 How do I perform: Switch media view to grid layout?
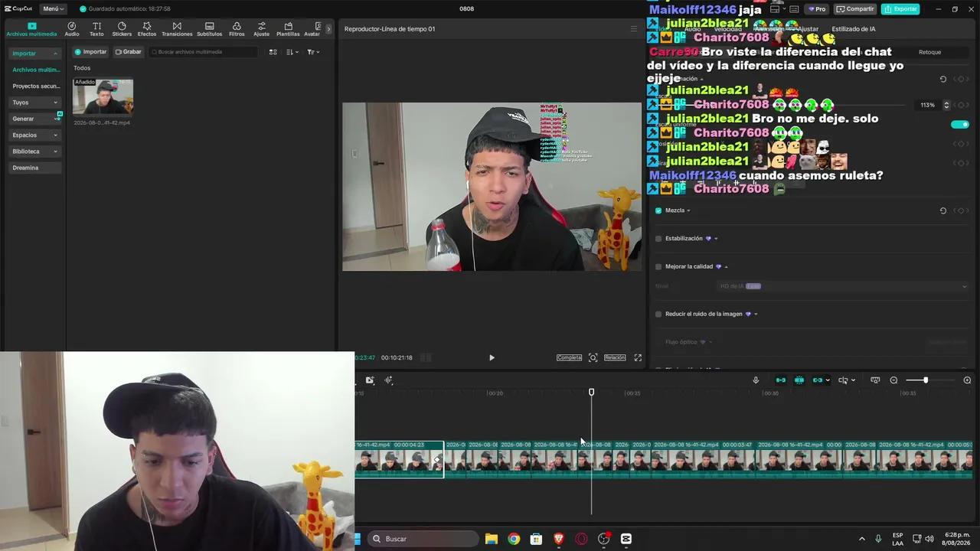273,52
